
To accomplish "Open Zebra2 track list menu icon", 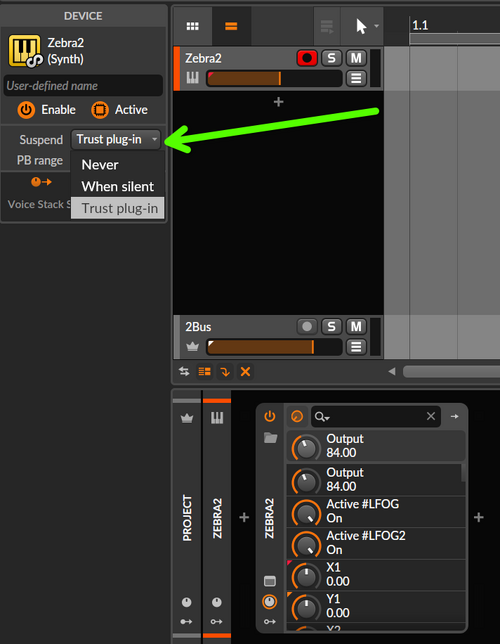I will pos(356,78).
